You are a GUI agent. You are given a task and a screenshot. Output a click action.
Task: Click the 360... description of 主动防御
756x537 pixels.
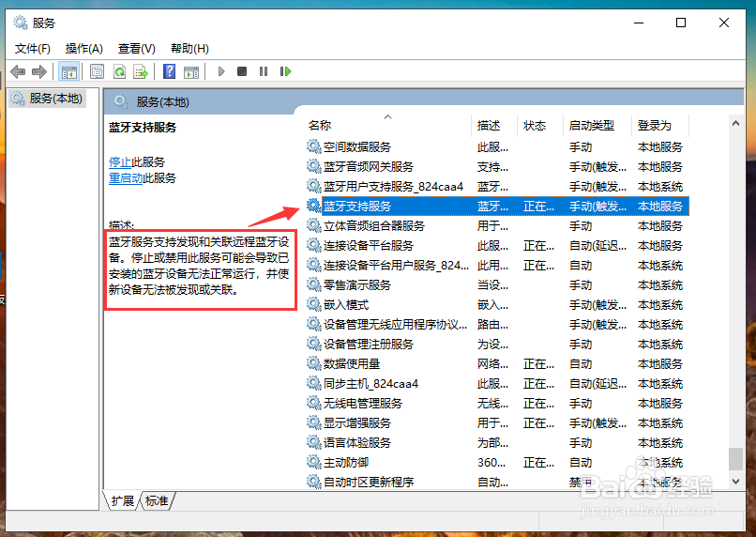coord(491,463)
